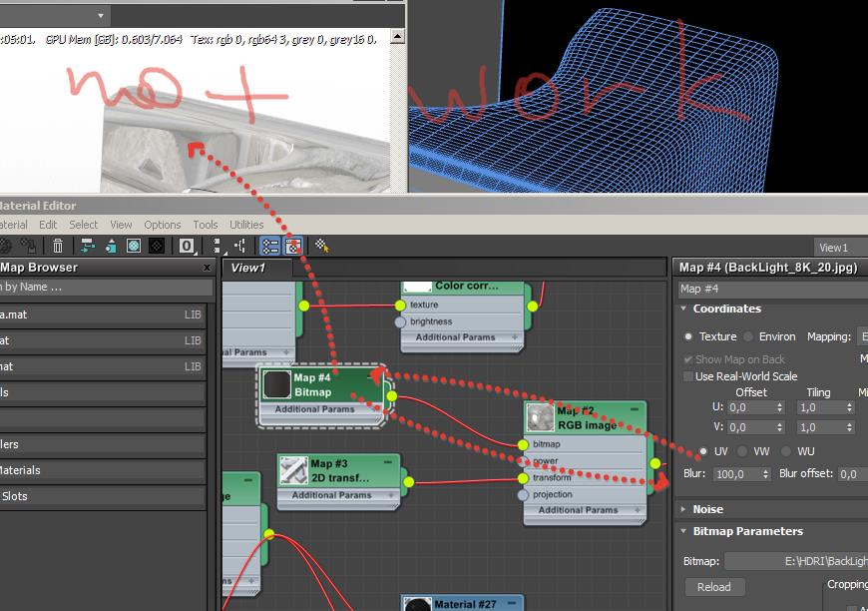Click the Move Children toolbar icon
Viewport: 868px width, 611px height.
tap(88, 246)
